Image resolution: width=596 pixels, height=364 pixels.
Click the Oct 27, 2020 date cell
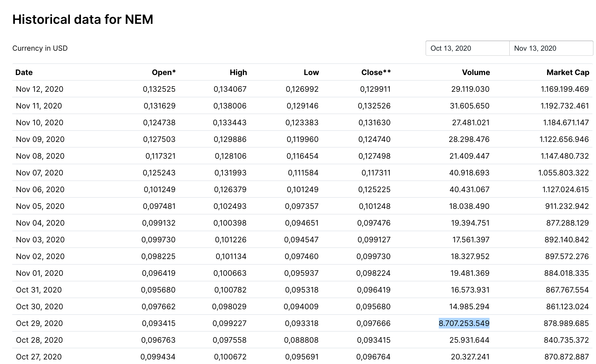(39, 357)
